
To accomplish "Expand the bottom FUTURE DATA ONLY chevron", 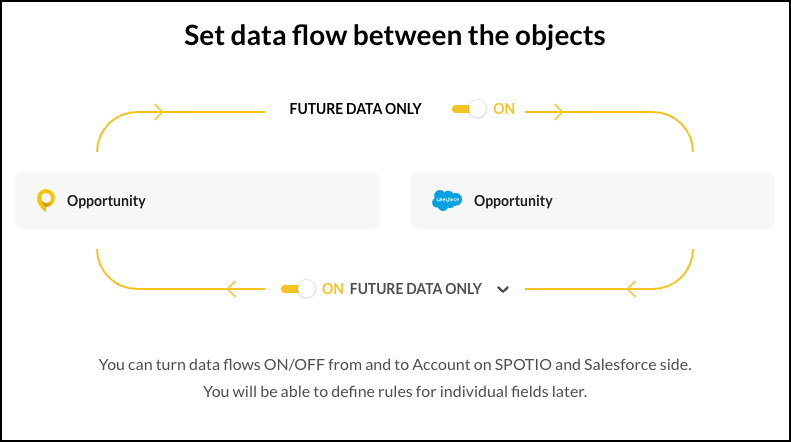I will [x=502, y=290].
